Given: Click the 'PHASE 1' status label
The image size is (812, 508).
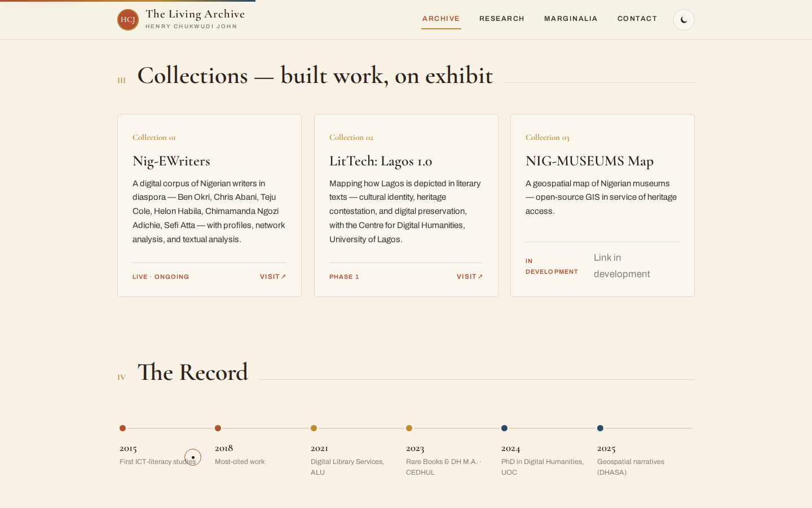Looking at the screenshot, I should pyautogui.click(x=344, y=277).
